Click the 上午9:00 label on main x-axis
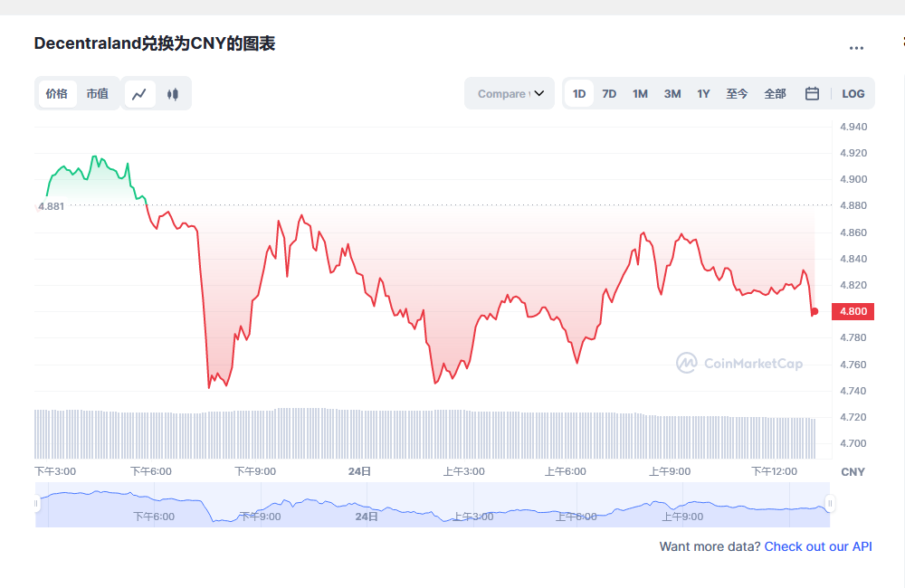This screenshot has width=905, height=588. pyautogui.click(x=670, y=471)
